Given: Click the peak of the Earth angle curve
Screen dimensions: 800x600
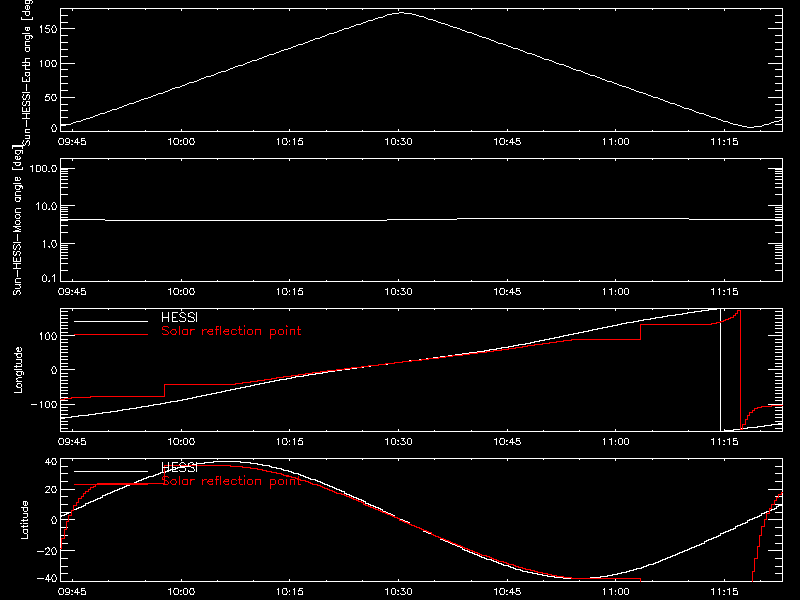Looking at the screenshot, I should 402,13.
